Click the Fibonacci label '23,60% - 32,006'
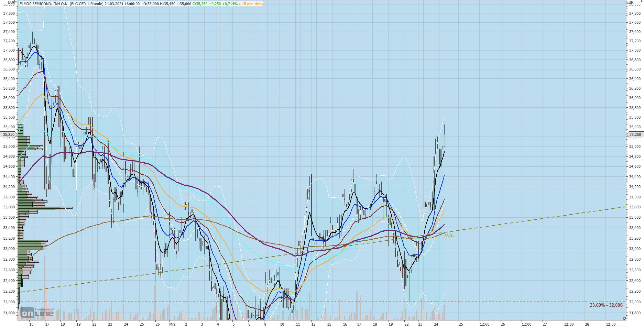This screenshot has height=327, width=644. pos(606,305)
